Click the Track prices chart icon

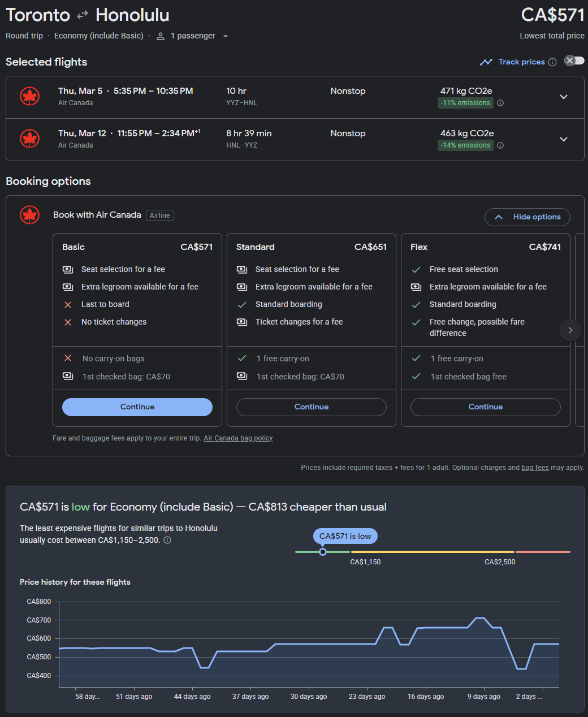click(x=486, y=62)
